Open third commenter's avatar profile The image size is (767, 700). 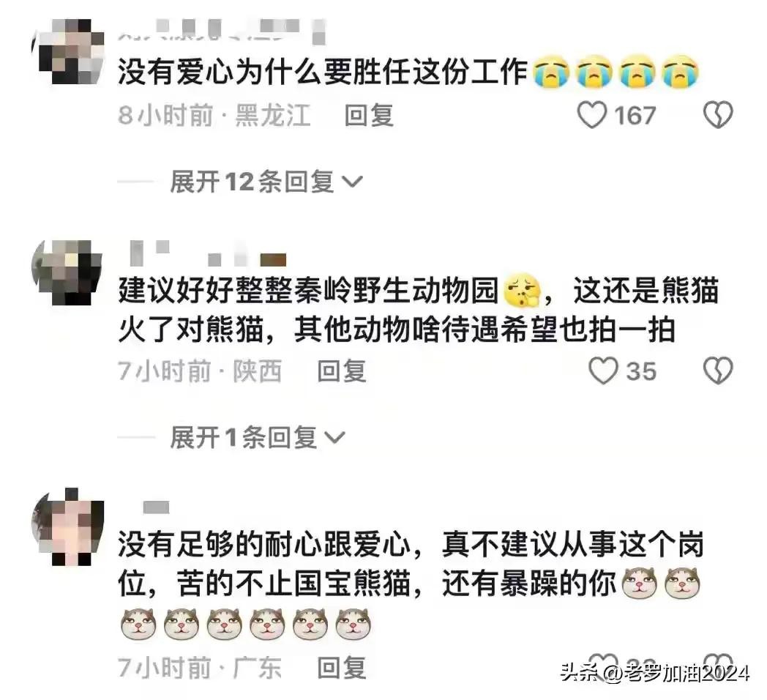[67, 526]
